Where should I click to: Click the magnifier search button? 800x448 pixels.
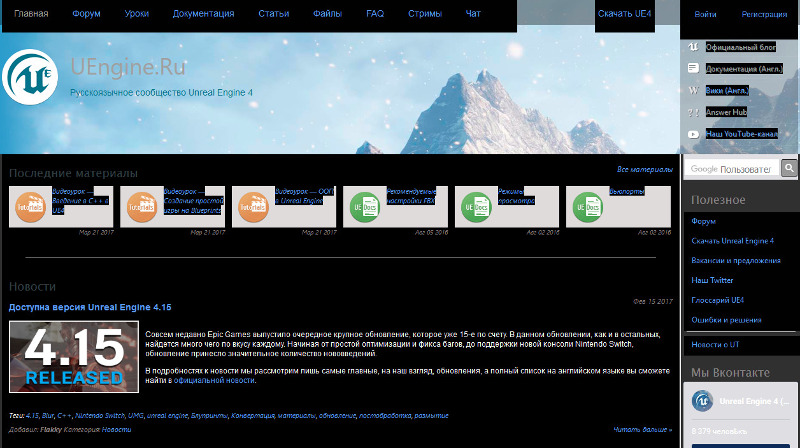pos(789,168)
